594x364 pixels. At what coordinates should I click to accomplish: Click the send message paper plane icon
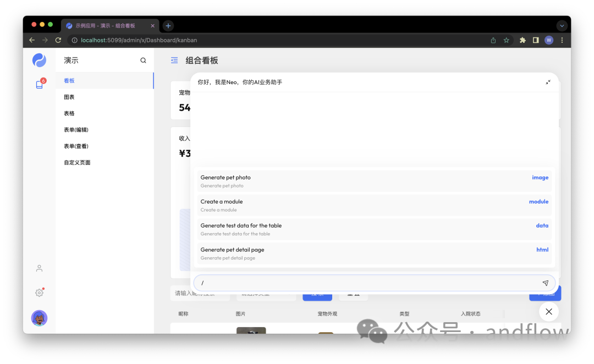(x=545, y=283)
